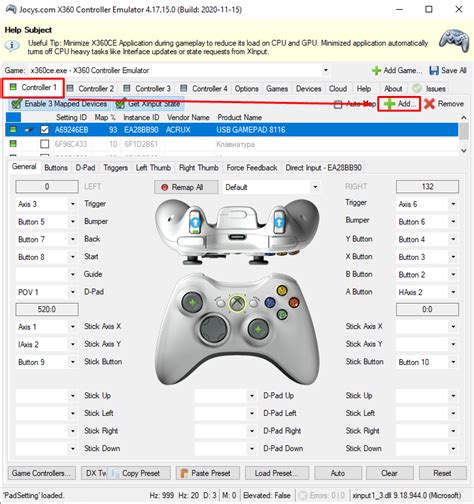Image resolution: width=474 pixels, height=504 pixels.
Task: Open the Game selection dropdown
Action: point(326,70)
